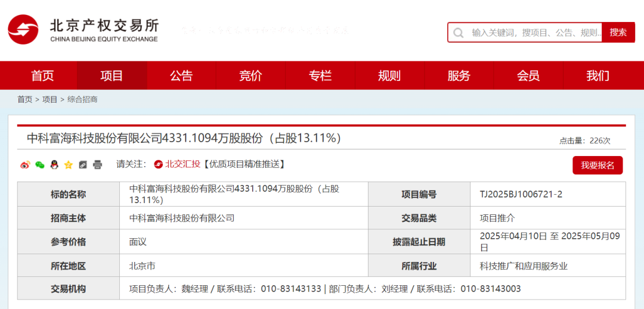Open the 规则 navigation menu
Screen dimensions: 644x309
[x=389, y=76]
